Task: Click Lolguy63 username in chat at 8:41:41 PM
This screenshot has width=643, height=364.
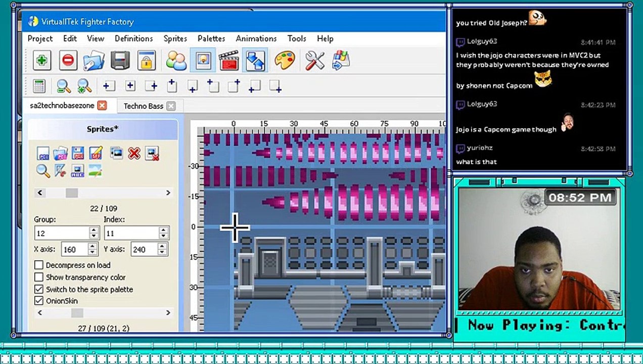Action: click(482, 41)
